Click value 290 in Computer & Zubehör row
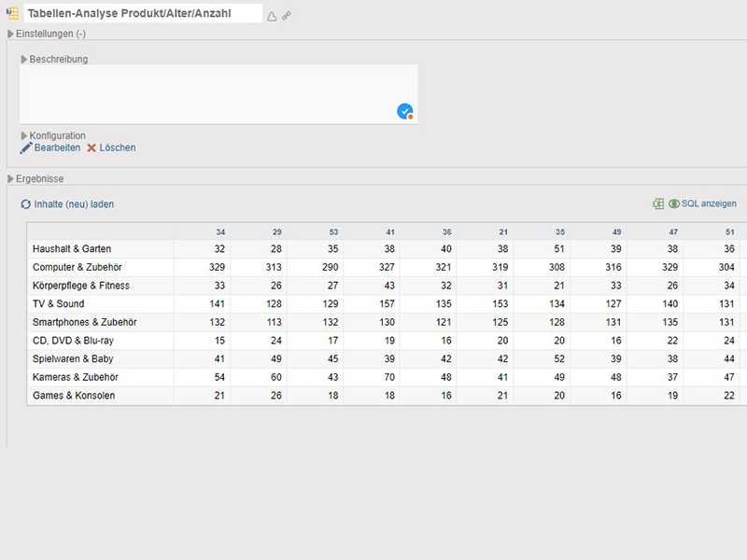This screenshot has width=747, height=560. click(x=331, y=267)
